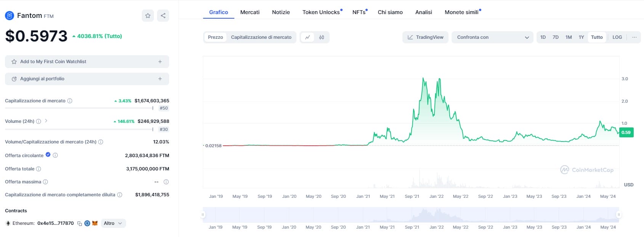Toggle the LOG scale option
This screenshot has width=644, height=237.
[x=617, y=37]
